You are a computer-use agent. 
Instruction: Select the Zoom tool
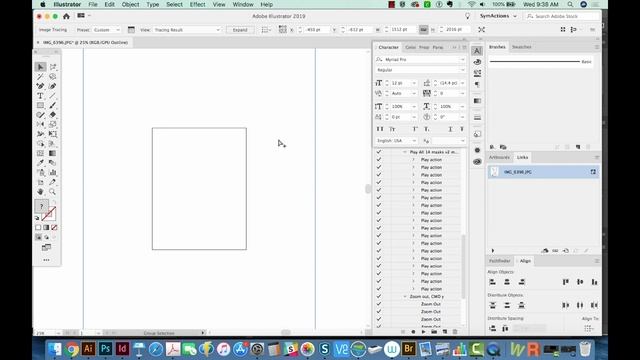[53, 191]
